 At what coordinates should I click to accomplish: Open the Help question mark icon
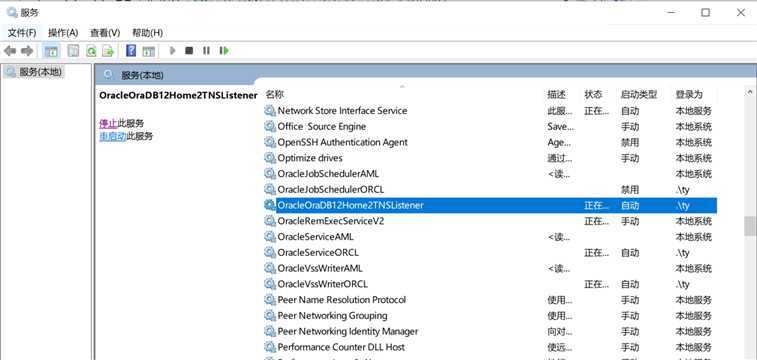[x=131, y=51]
